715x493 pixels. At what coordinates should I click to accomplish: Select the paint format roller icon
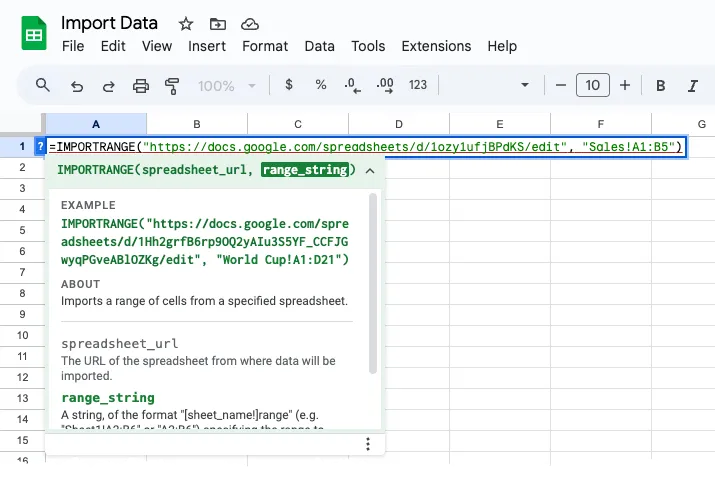(x=171, y=86)
